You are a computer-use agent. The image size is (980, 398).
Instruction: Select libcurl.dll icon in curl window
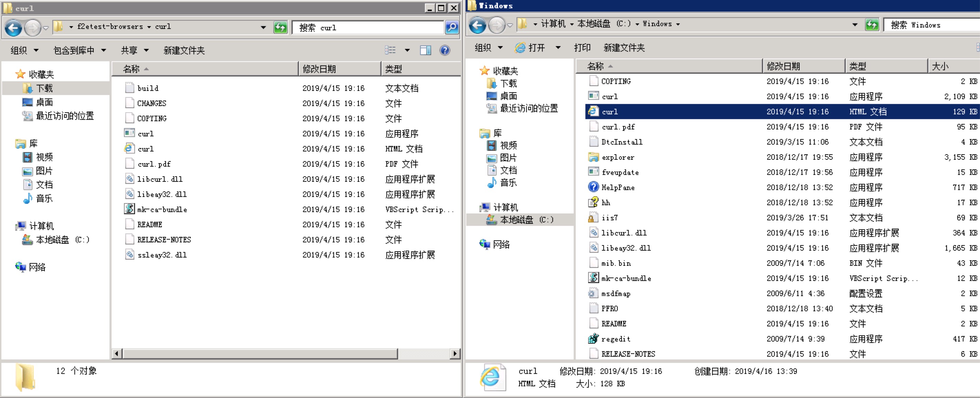click(x=129, y=179)
